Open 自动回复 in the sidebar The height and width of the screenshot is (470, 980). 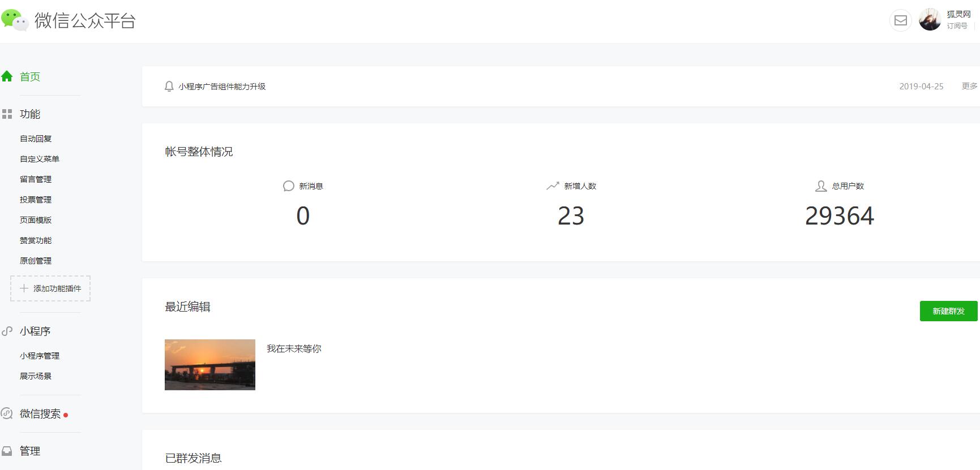pos(36,139)
